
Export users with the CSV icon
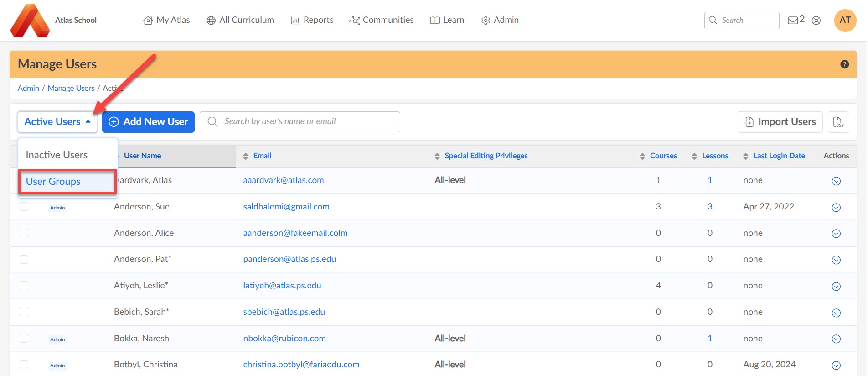point(838,122)
